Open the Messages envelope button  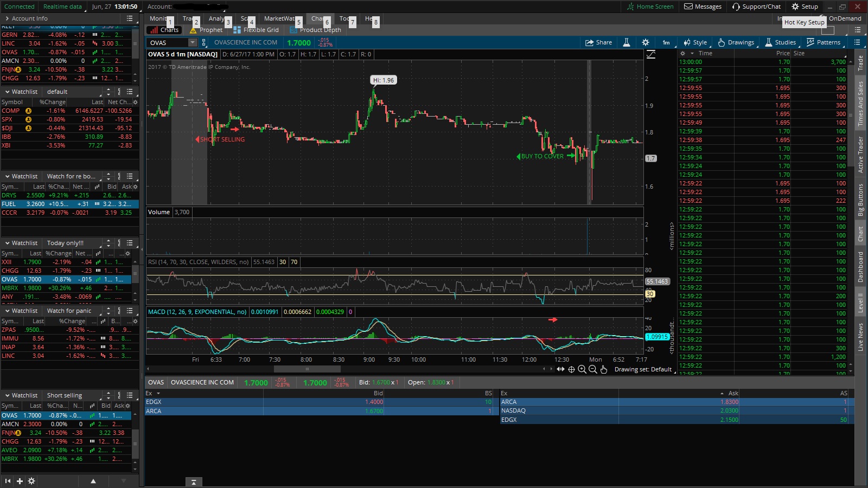coord(703,7)
